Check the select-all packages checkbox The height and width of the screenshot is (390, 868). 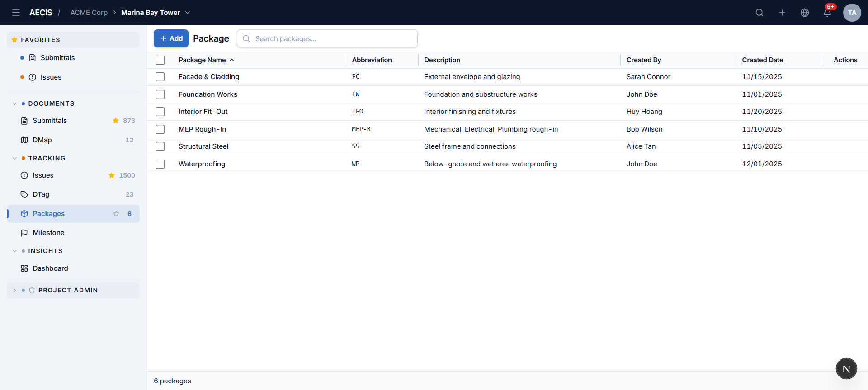tap(160, 60)
